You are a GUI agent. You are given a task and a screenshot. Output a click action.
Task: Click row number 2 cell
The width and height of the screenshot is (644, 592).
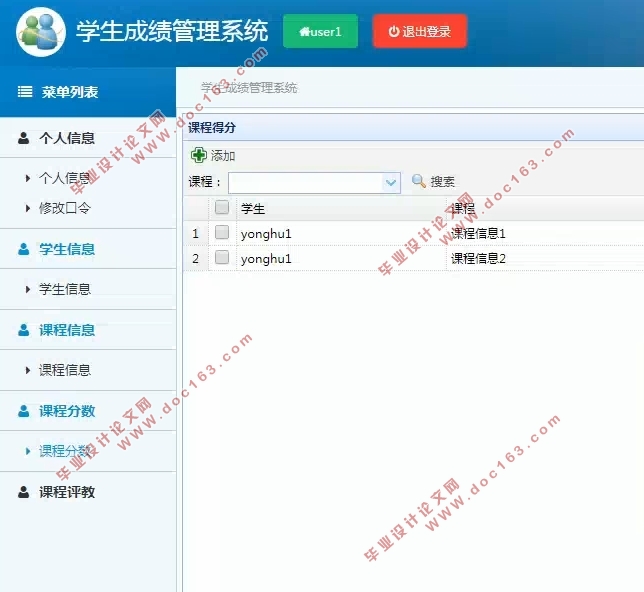click(196, 258)
